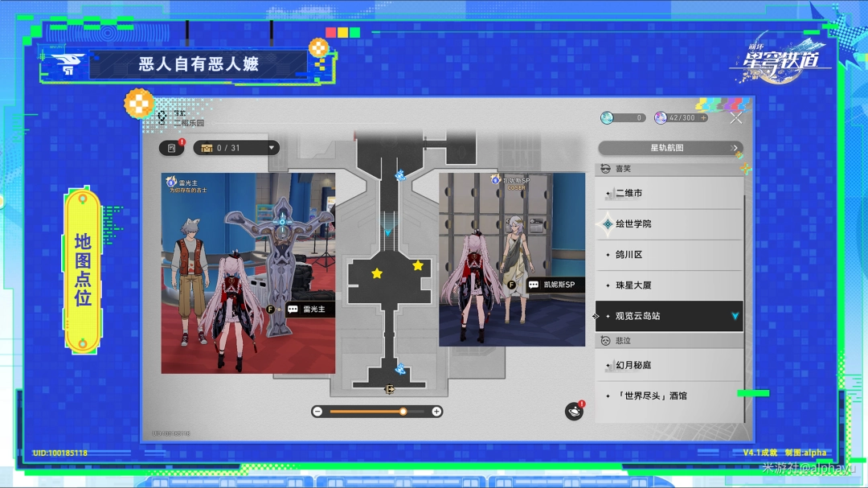
Task: Open the 星轨航图 navigation button
Action: pos(669,148)
